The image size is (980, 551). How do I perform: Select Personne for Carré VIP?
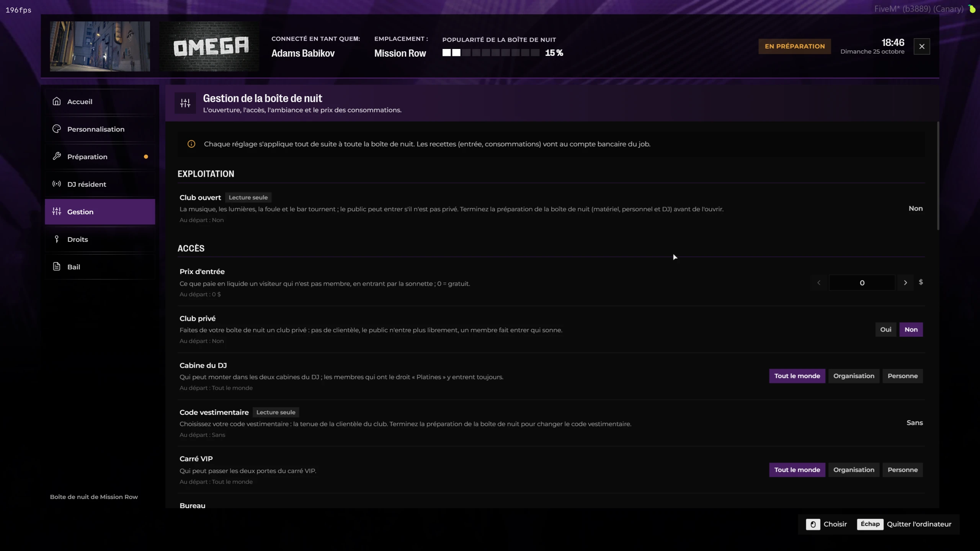(903, 470)
